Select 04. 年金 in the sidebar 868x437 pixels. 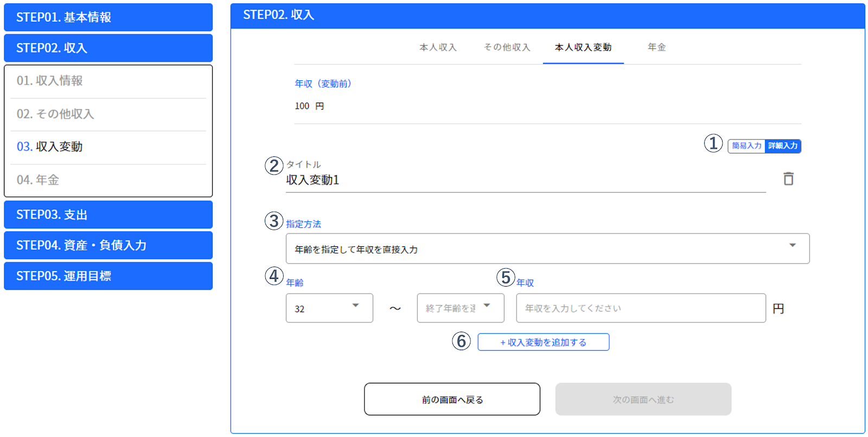click(108, 180)
